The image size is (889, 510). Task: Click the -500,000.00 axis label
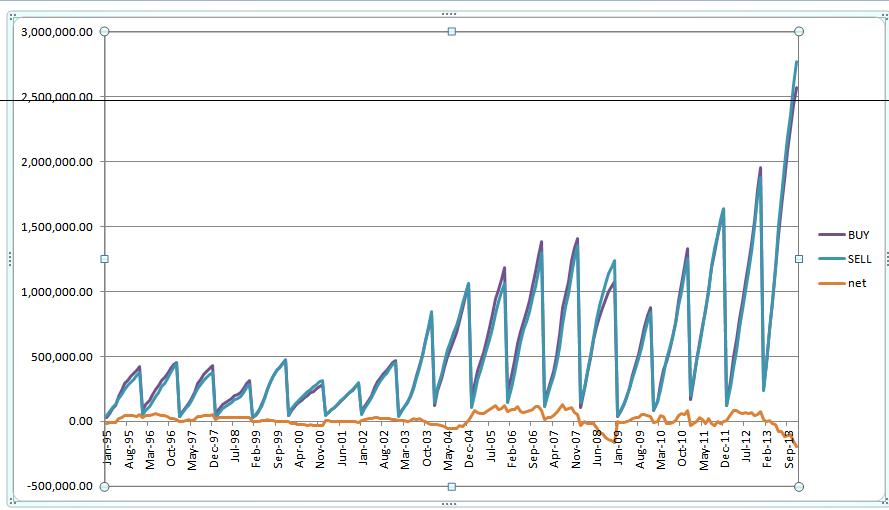[59, 486]
